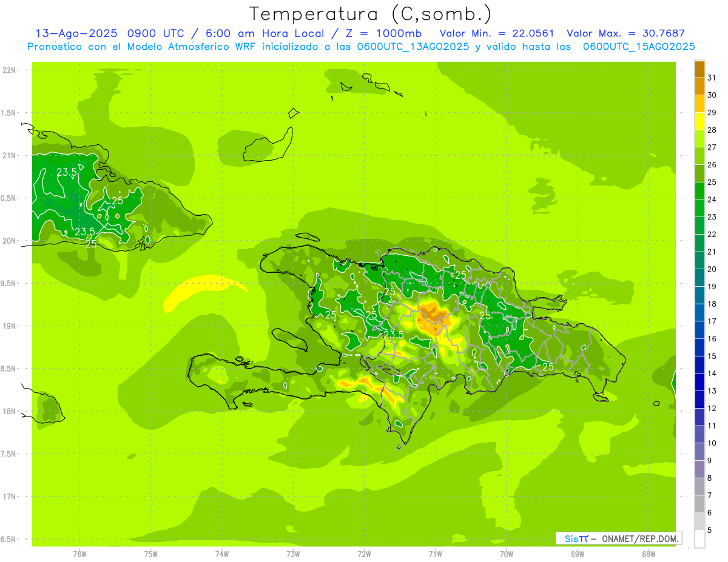Click the colorbar label "31"
728x562 pixels.
click(x=712, y=78)
